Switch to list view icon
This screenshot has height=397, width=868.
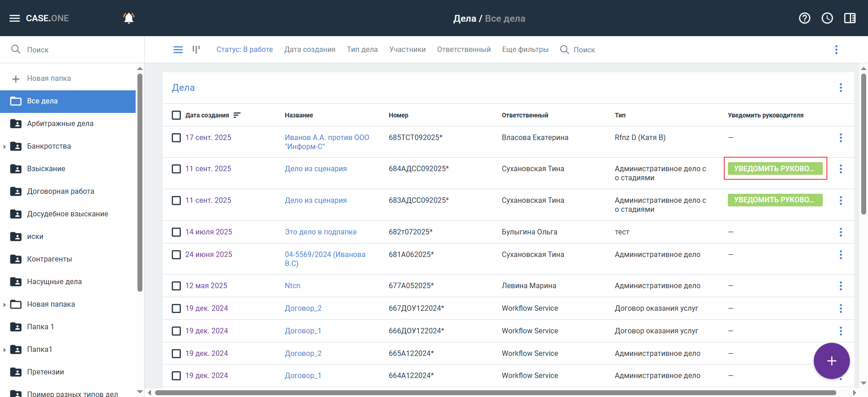[178, 50]
